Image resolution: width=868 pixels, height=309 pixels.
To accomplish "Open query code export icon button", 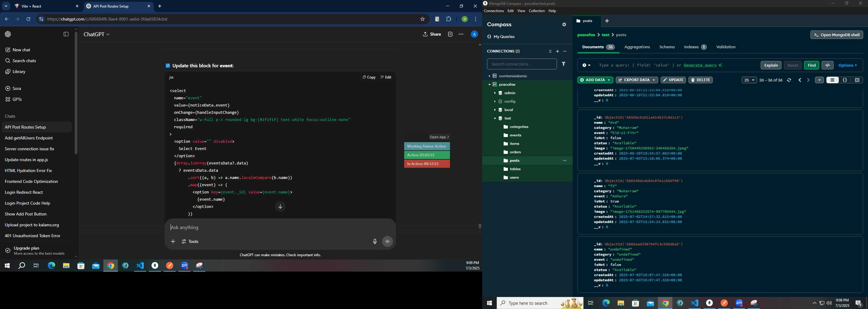I will pos(827,65).
